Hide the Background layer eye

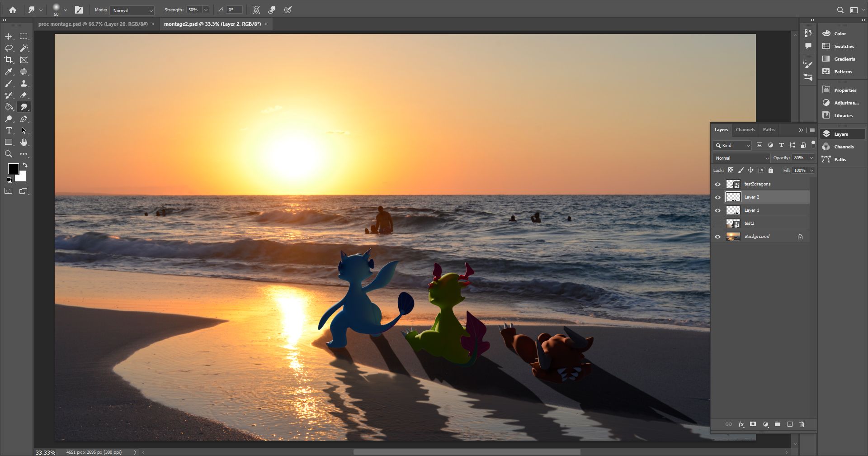point(717,237)
